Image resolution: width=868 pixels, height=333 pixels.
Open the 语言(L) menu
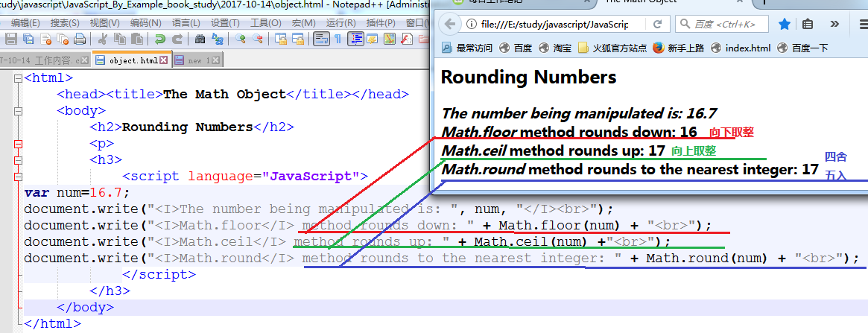(186, 22)
